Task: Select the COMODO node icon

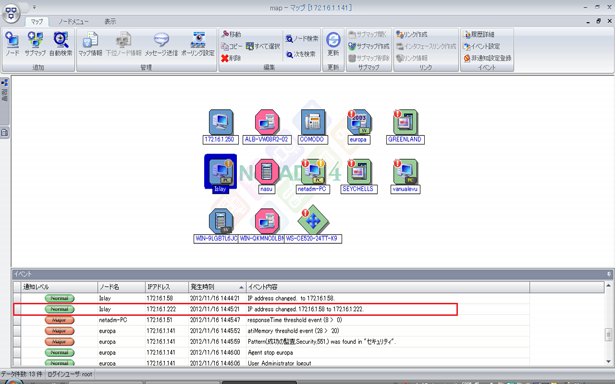Action: 313,122
